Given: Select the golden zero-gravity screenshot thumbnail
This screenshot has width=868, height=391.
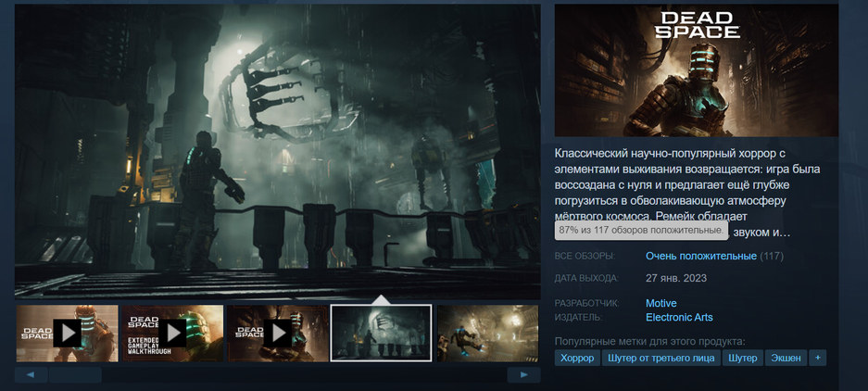Looking at the screenshot, I should pos(487,334).
